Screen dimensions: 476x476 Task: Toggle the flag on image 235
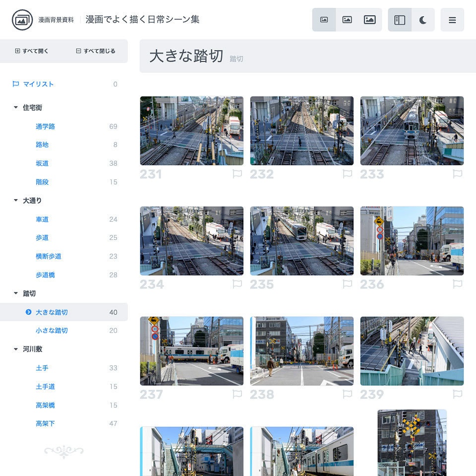click(x=348, y=284)
